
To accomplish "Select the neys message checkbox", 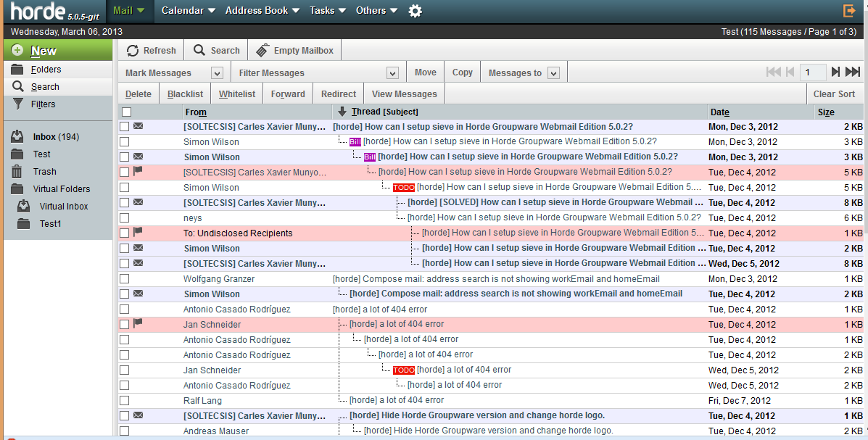I will [x=125, y=218].
